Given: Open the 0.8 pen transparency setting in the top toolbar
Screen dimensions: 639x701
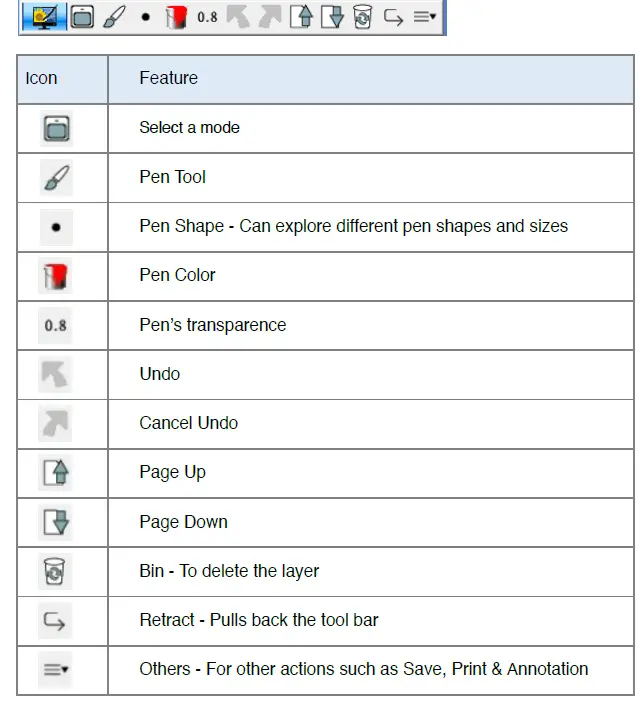Looking at the screenshot, I should [207, 17].
